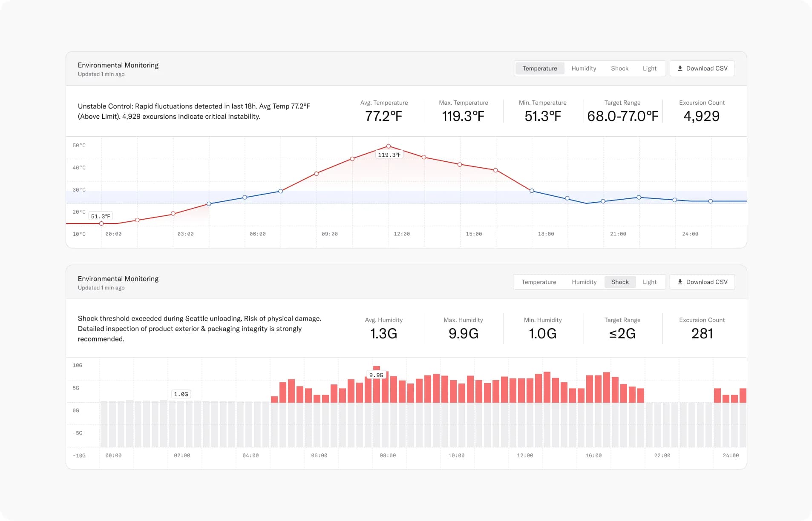Click the Excursion Count value 281
The height and width of the screenshot is (521, 812).
click(x=702, y=334)
